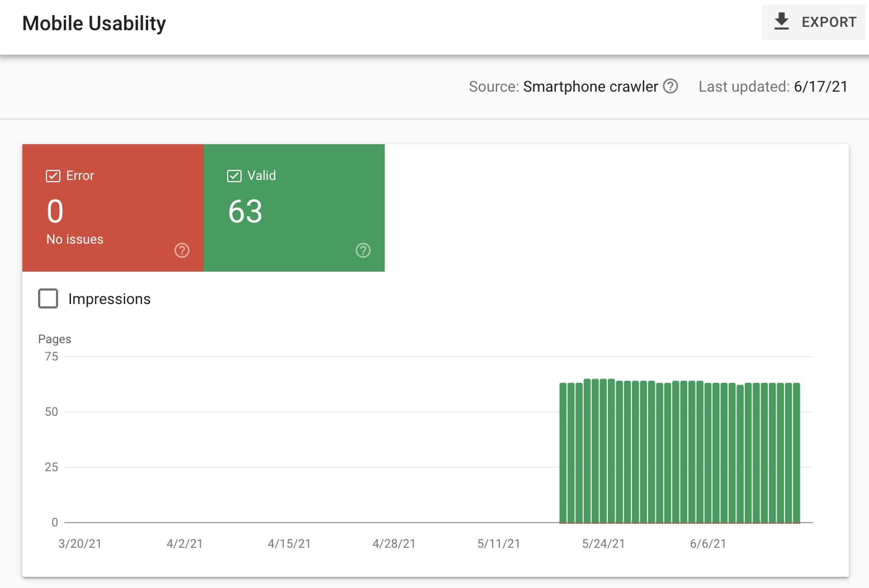This screenshot has height=588, width=869.
Task: Open the help icon in the Valid card
Action: 363,250
